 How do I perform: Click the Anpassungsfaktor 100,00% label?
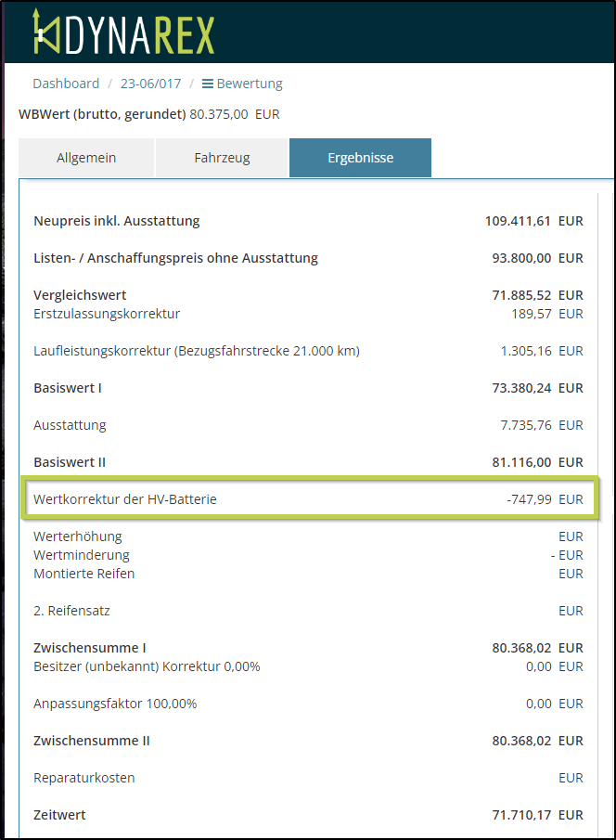pos(115,704)
